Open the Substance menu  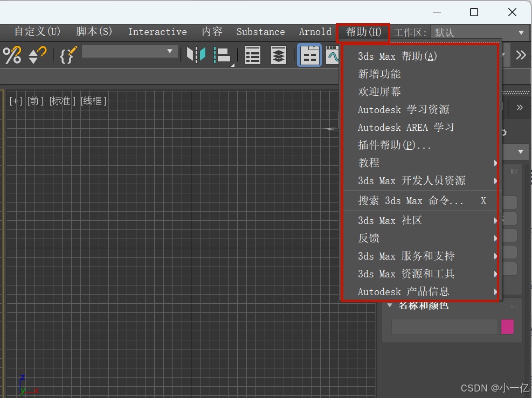(x=260, y=32)
